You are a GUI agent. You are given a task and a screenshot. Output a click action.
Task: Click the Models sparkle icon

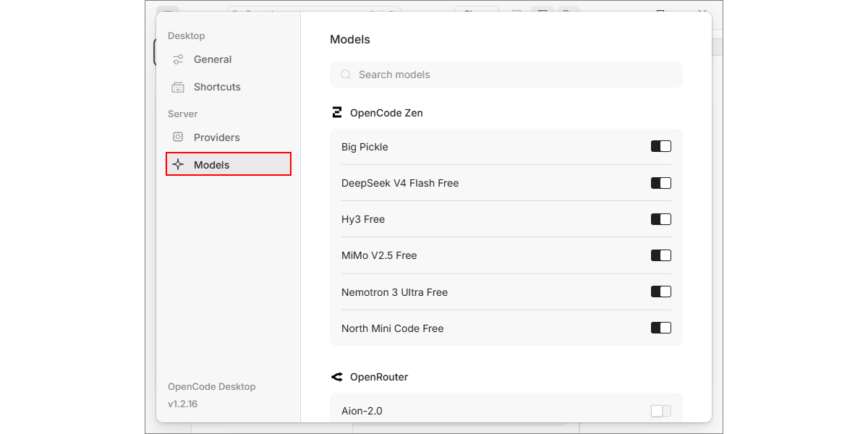(x=178, y=165)
